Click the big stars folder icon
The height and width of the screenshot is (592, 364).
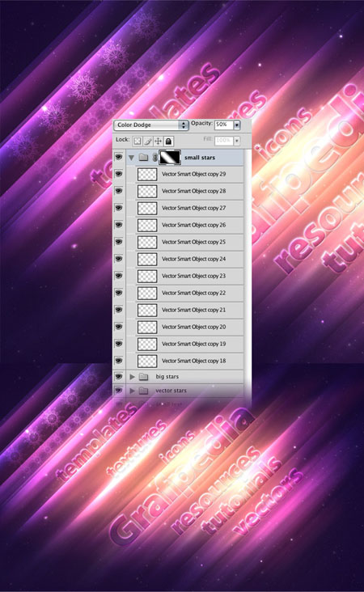pos(143,377)
